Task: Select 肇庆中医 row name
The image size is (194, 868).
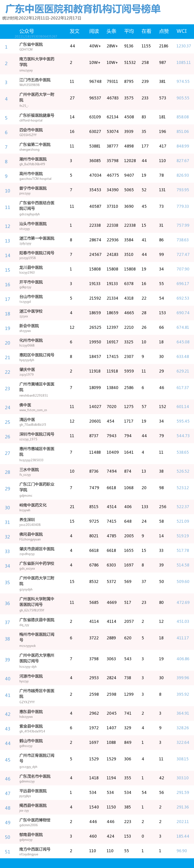Action: (27, 369)
